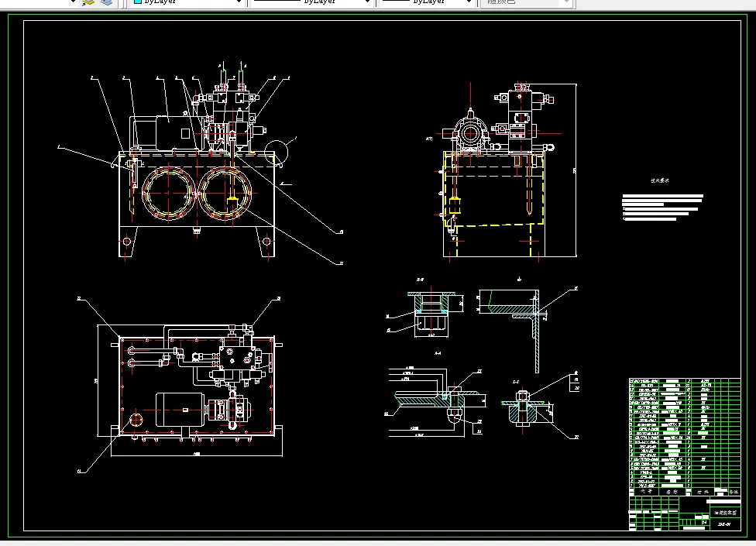Pick the width dimension under plan view
The image size is (756, 546).
pyautogui.click(x=197, y=454)
